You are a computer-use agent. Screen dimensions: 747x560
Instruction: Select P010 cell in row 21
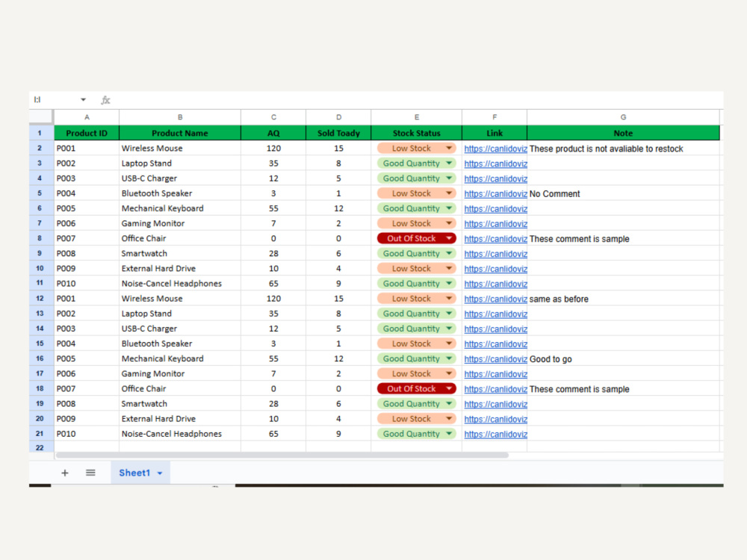coord(87,434)
